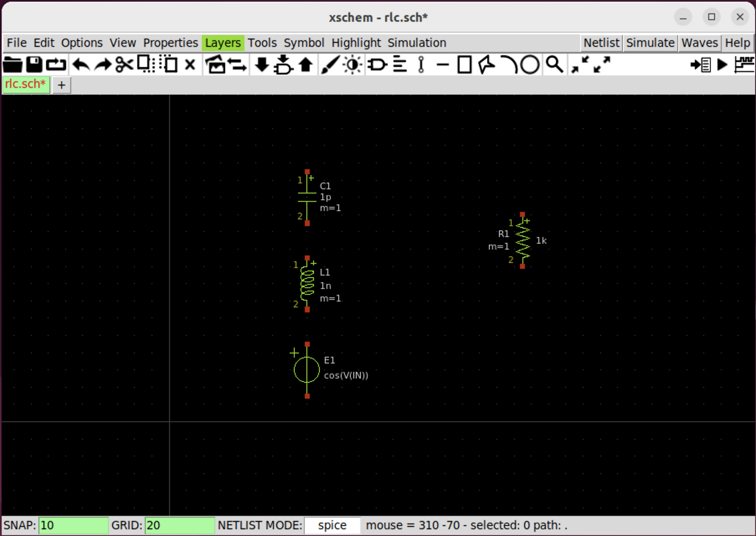This screenshot has width=756, height=536.
Task: Save schematic with the floppy disk icon
Action: [x=34, y=65]
